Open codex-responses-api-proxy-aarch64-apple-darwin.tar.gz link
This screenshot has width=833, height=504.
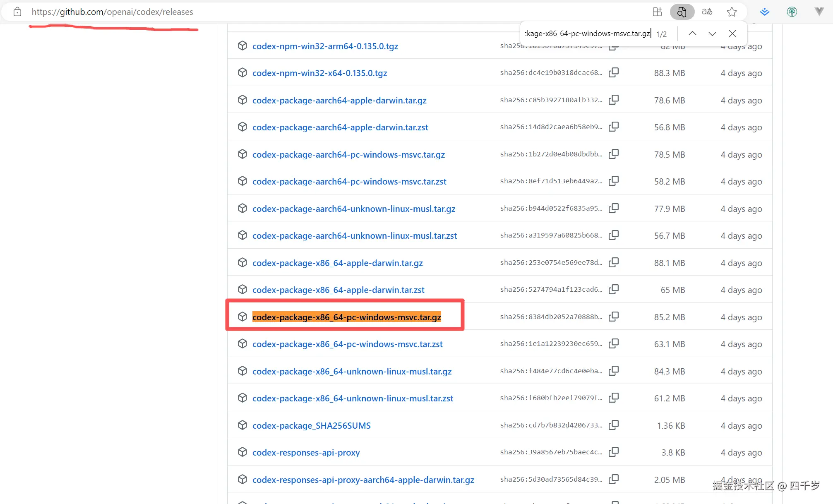coord(363,480)
